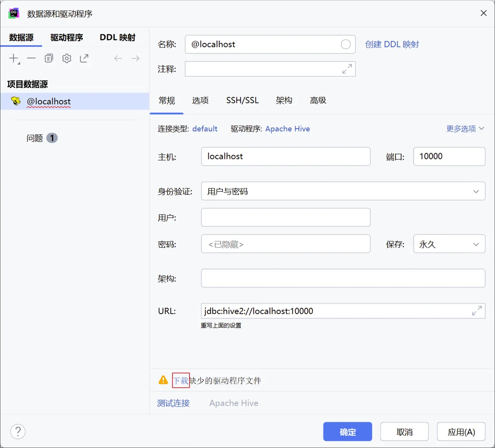
Task: Switch to the DDL 映射 tab
Action: [x=118, y=38]
